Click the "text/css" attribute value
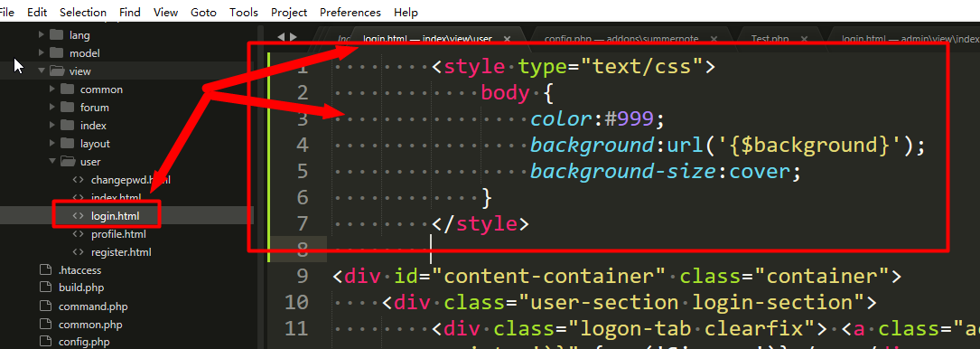The image size is (980, 349). pyautogui.click(x=641, y=66)
